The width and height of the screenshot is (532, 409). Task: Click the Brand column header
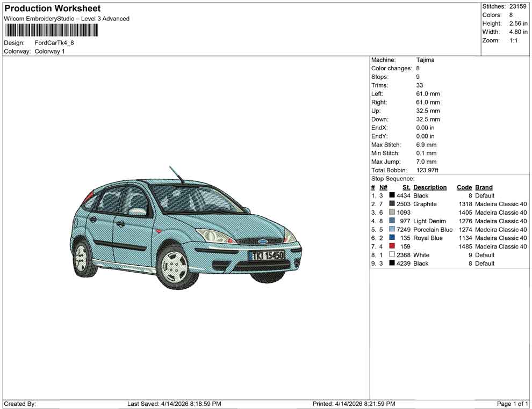(x=483, y=187)
